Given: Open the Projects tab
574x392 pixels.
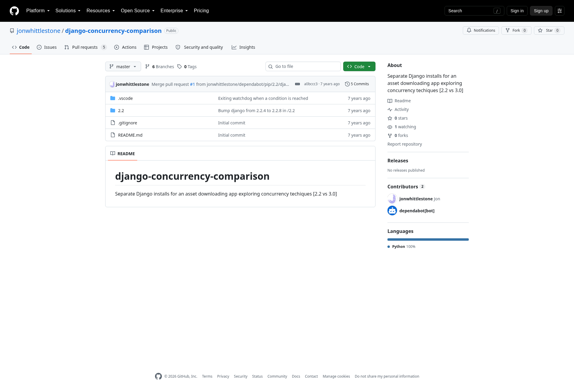Looking at the screenshot, I should (156, 47).
